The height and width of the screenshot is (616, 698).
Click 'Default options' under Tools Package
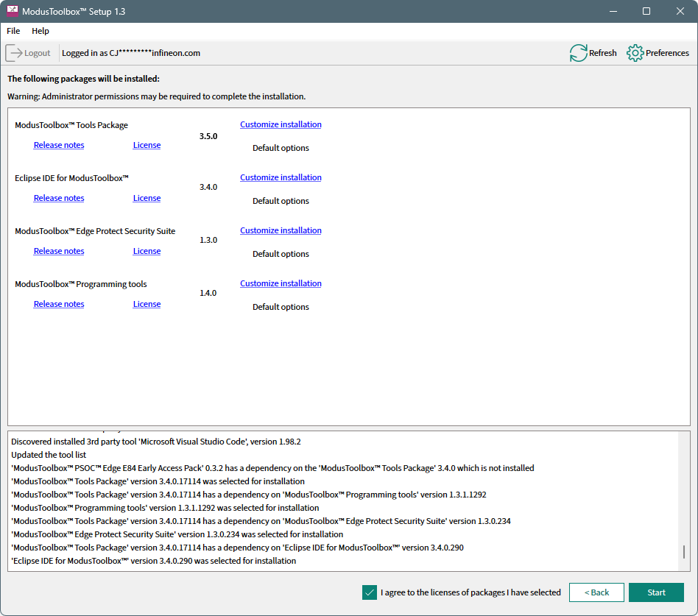(281, 148)
